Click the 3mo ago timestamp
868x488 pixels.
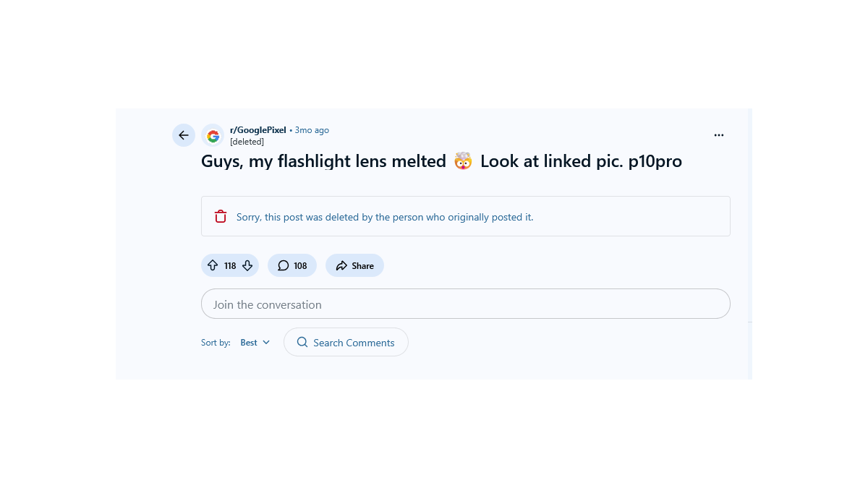[312, 130]
